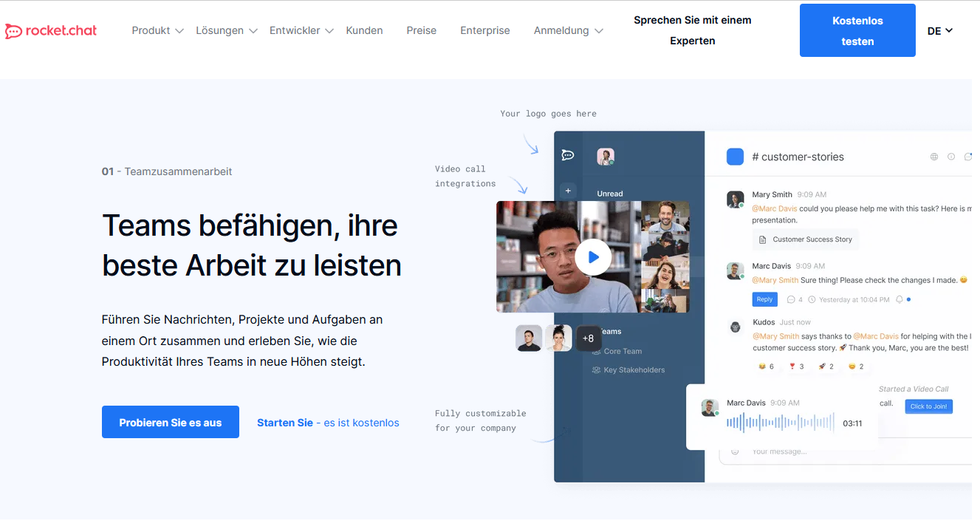Viewport: 980px width, 532px height.
Task: Click the plus icon in the chat sidebar
Action: pos(568,191)
